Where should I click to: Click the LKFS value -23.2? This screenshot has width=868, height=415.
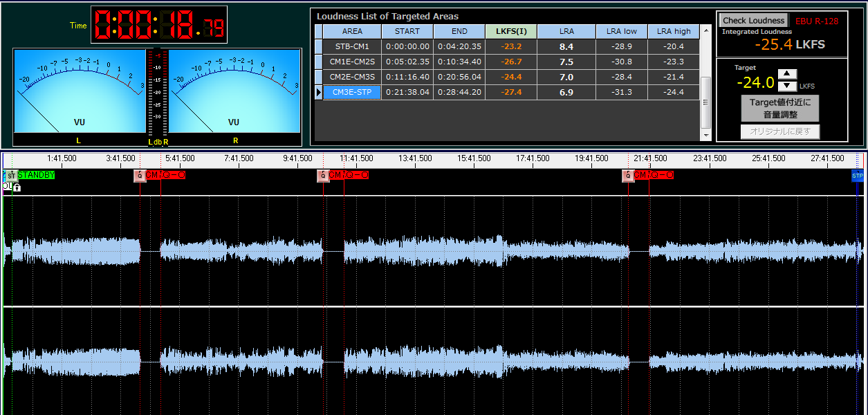click(x=511, y=46)
